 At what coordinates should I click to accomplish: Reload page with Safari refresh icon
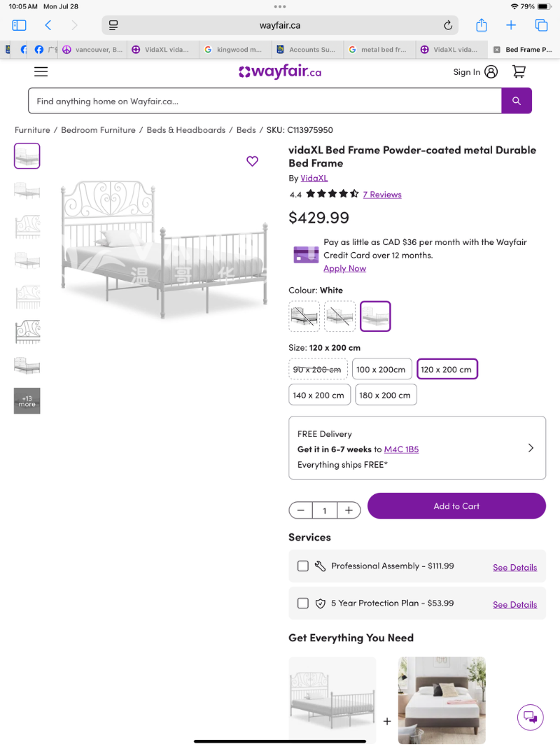point(448,25)
